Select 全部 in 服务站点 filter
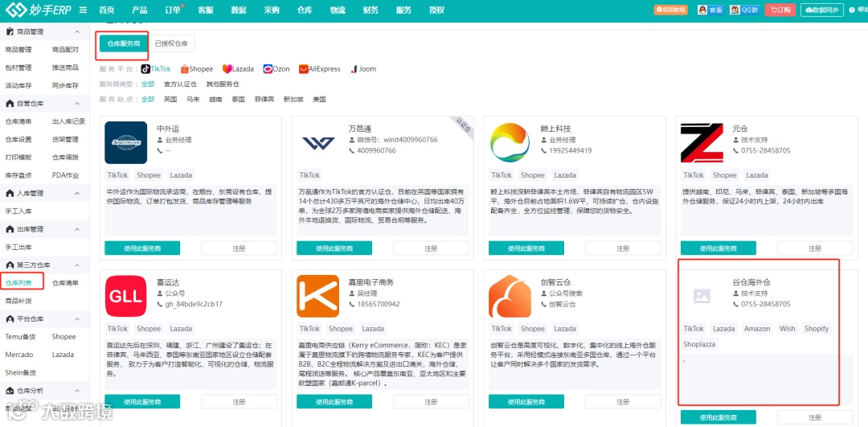The image size is (868, 427). pos(148,99)
